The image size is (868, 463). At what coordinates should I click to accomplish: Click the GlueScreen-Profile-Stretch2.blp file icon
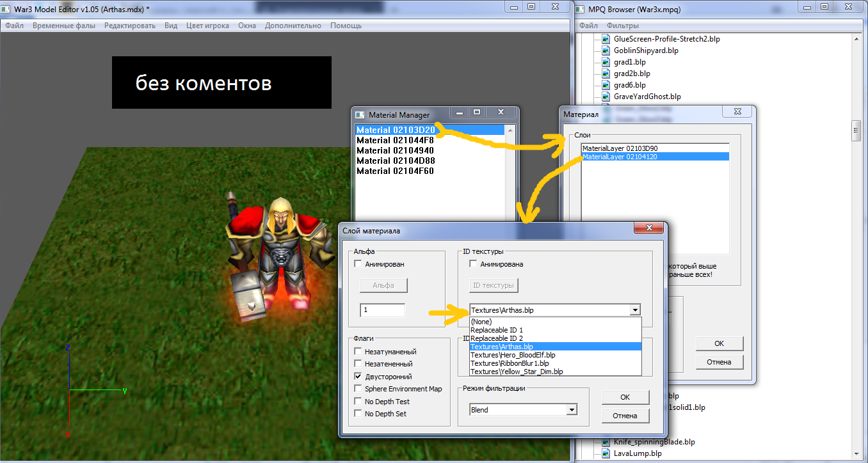point(606,39)
